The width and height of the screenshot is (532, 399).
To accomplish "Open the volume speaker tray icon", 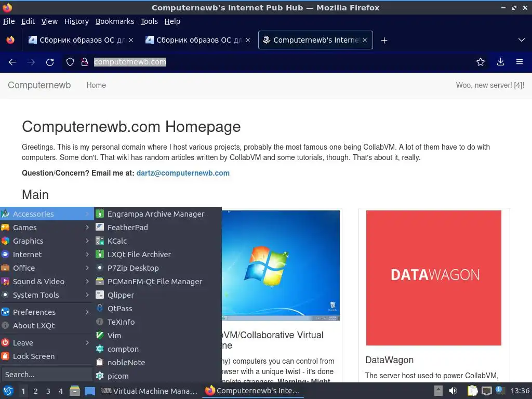I will [453, 391].
